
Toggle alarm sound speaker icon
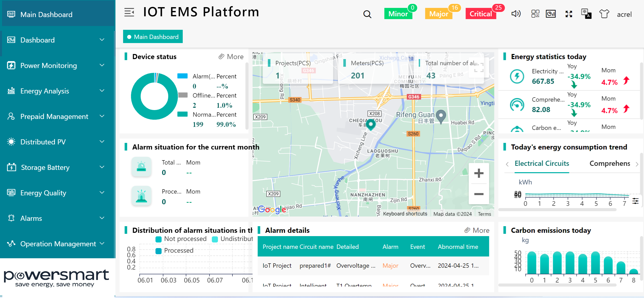(x=516, y=13)
